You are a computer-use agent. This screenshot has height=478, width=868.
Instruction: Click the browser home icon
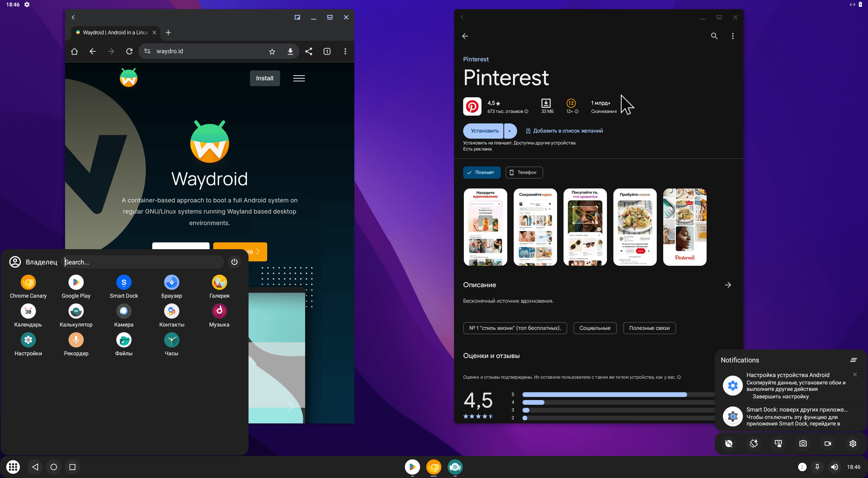[x=74, y=51]
